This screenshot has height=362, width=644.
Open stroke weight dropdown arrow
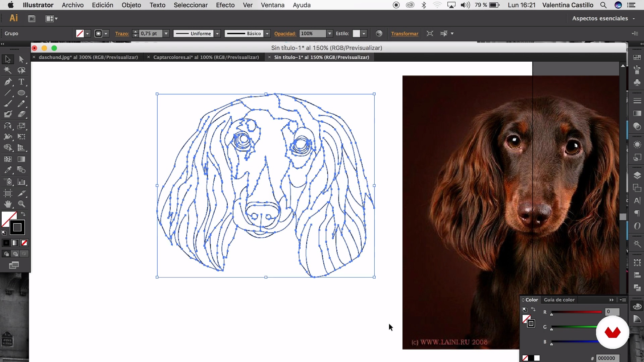(166, 34)
